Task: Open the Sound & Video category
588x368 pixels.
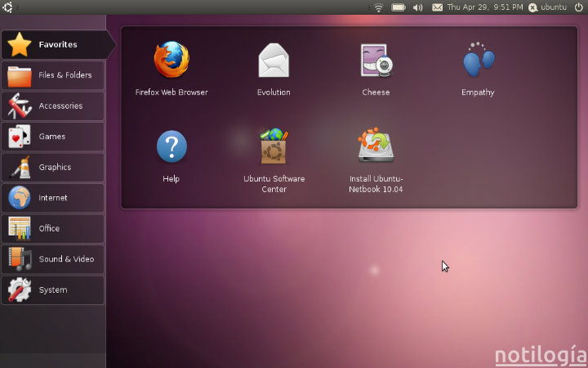Action: [53, 259]
